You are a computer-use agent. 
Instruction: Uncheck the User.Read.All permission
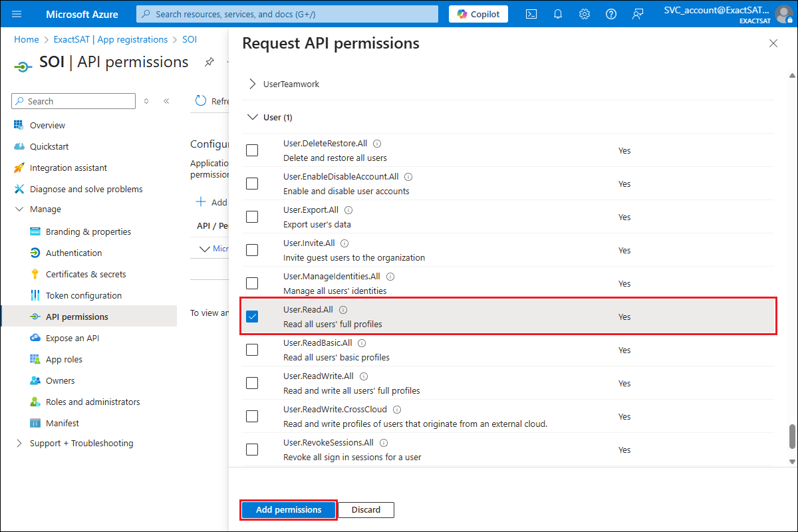(x=252, y=317)
